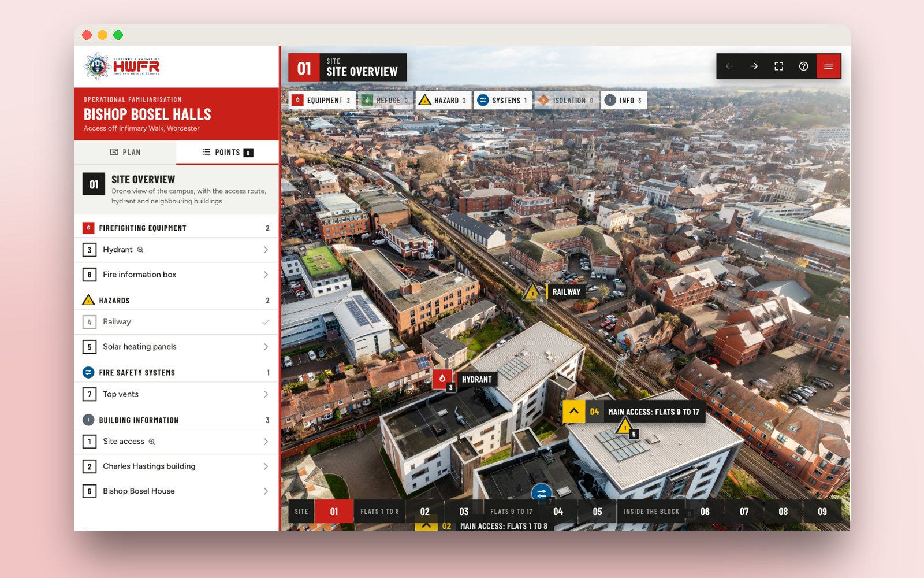Screen dimensions: 924x578
Task: Toggle the Isolation filter chip
Action: [567, 101]
